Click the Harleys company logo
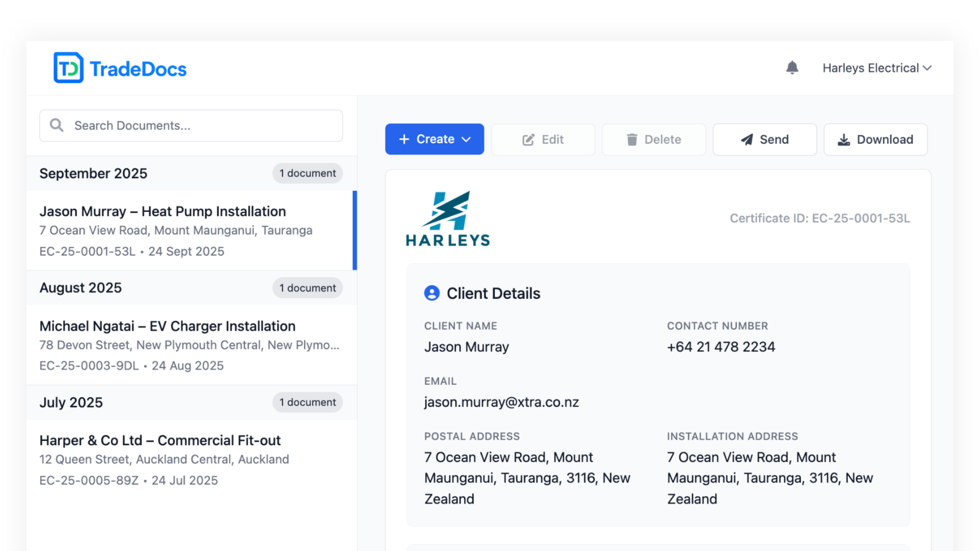The height and width of the screenshot is (551, 980). click(x=447, y=219)
